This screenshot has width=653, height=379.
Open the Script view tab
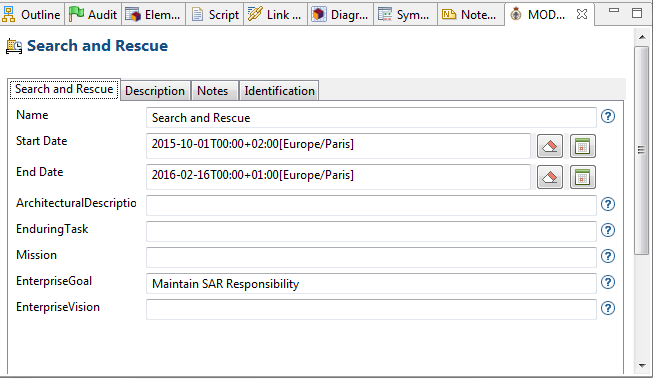point(215,15)
